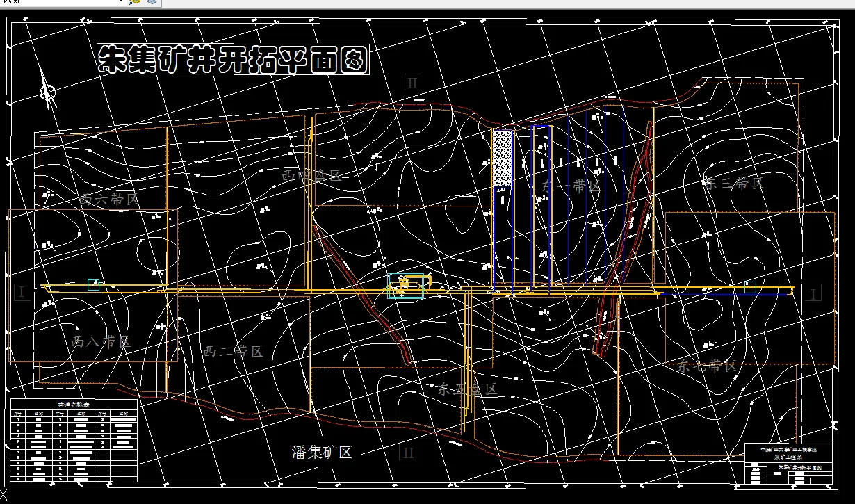855x504 pixels.
Task: Click the right section marker I
Action: (x=814, y=293)
